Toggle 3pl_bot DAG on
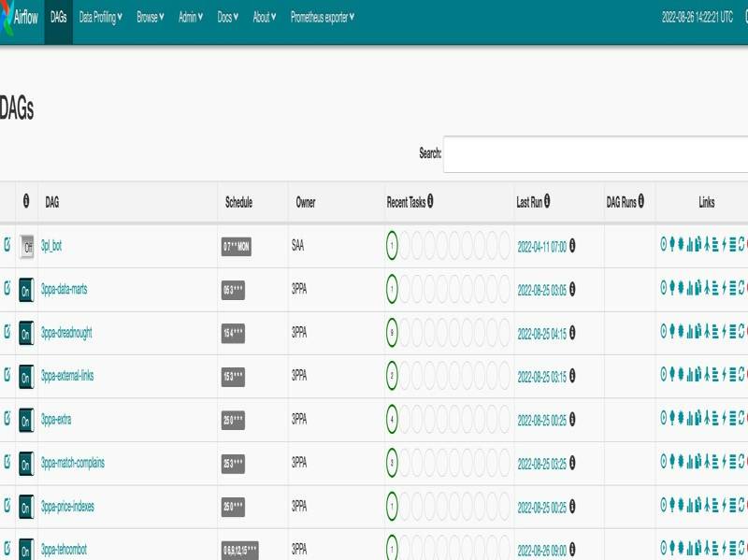 27,247
